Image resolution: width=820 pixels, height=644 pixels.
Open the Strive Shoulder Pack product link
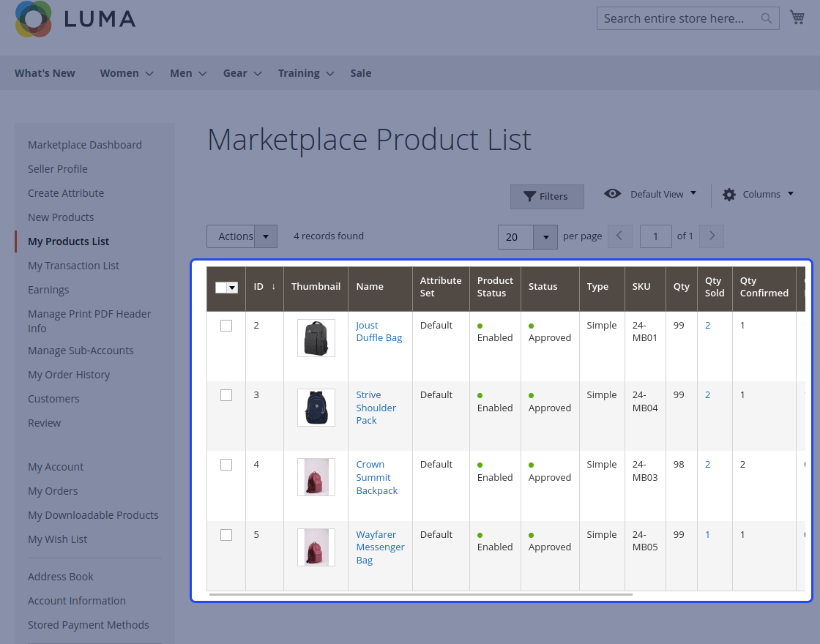pos(376,408)
